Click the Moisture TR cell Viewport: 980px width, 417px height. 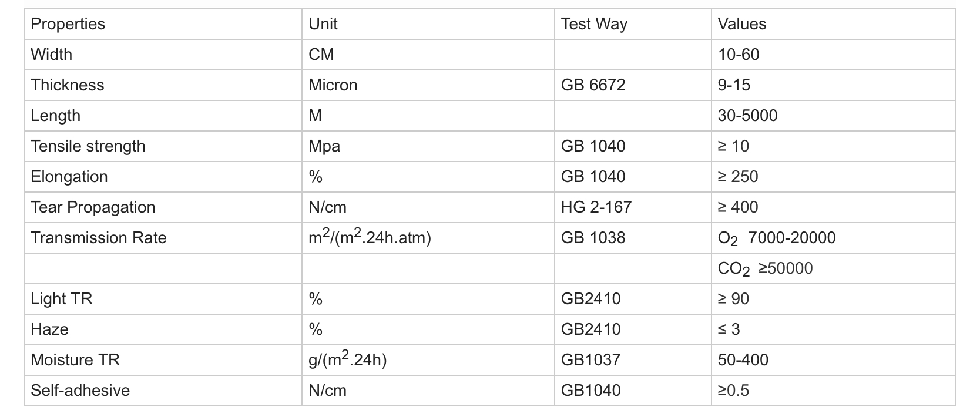point(75,360)
